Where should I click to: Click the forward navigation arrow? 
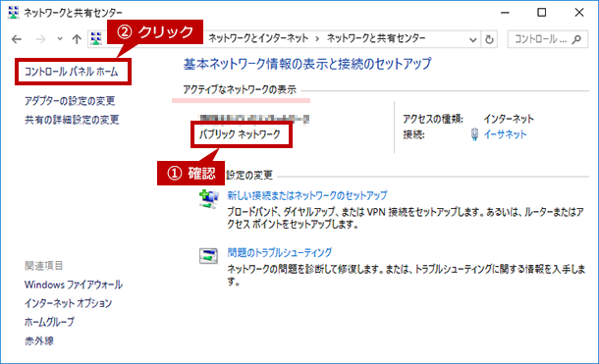40,39
